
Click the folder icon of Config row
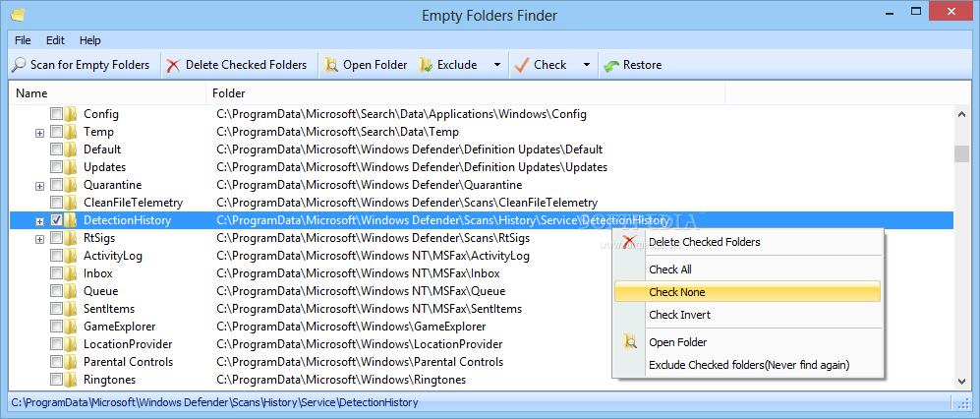point(70,114)
